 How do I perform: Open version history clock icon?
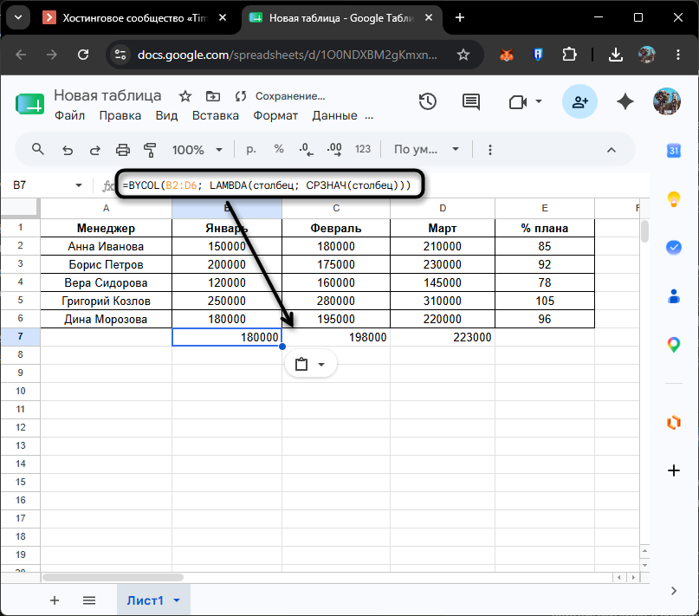pyautogui.click(x=427, y=101)
